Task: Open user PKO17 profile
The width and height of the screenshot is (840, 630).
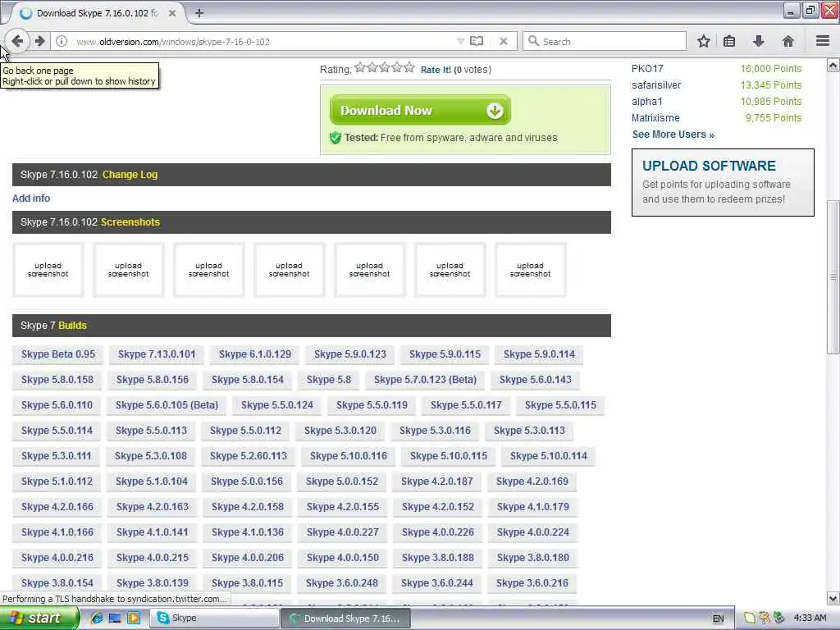Action: 647,69
